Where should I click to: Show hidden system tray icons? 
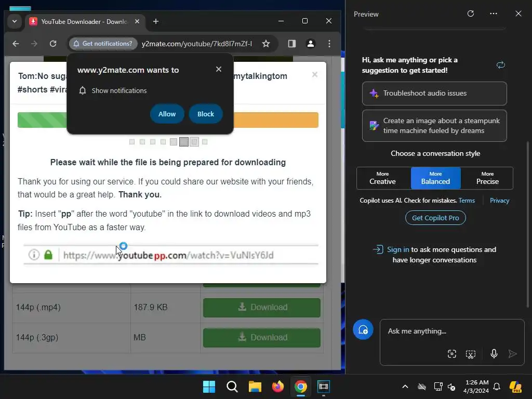coord(405,387)
